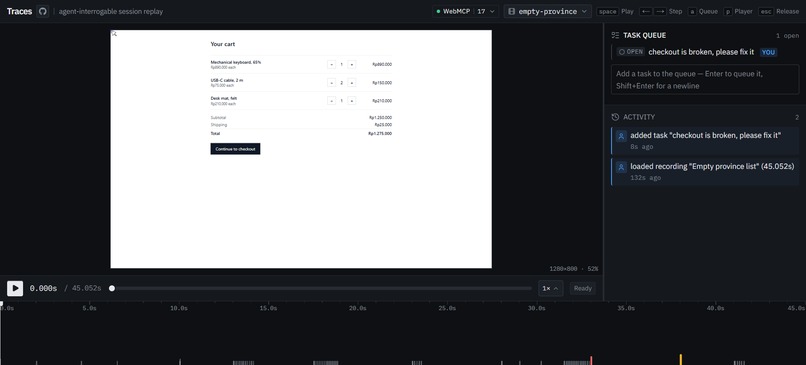
Task: Click the Total Rp1.275.000 amount
Action: (x=380, y=133)
